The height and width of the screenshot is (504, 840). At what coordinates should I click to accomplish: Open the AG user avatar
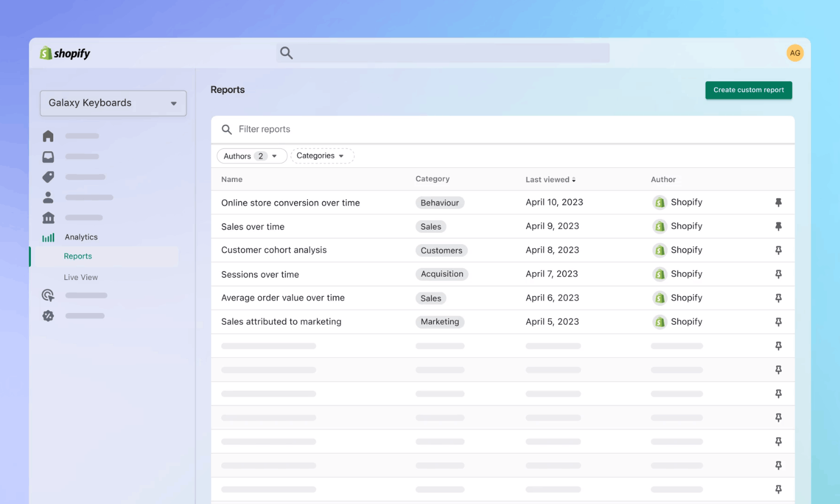coord(795,53)
